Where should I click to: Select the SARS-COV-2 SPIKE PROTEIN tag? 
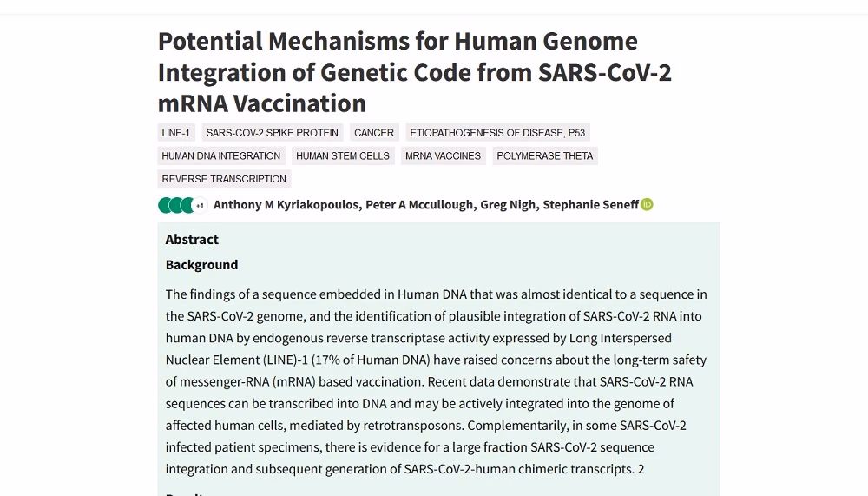273,132
